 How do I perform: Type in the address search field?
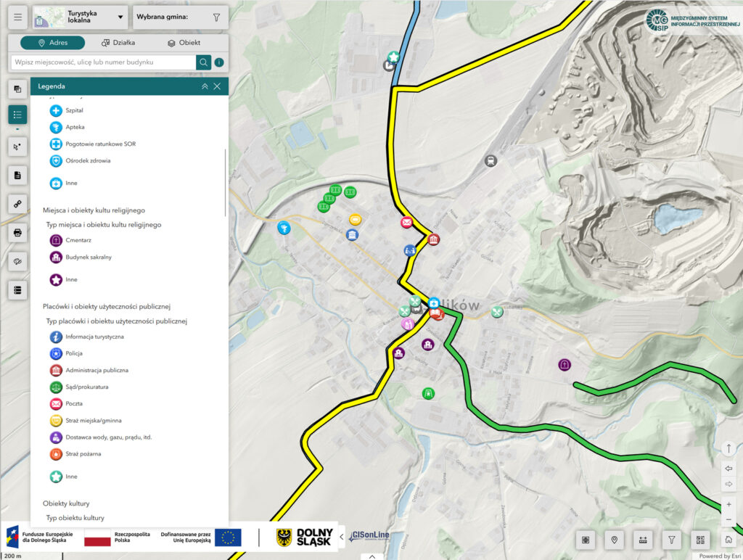103,62
